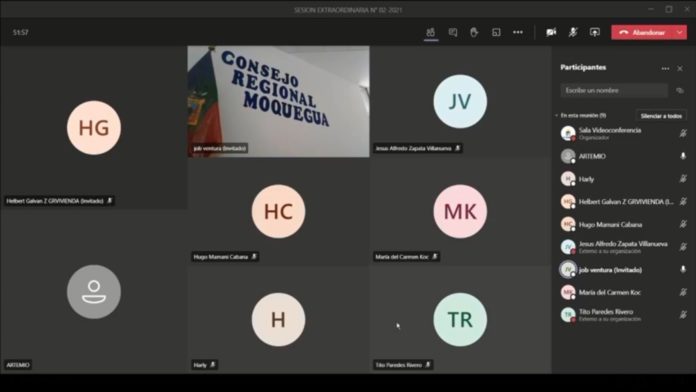Select Hugo Mamani Cabana in participants list
Screen dimensions: 696x392
coord(623,224)
